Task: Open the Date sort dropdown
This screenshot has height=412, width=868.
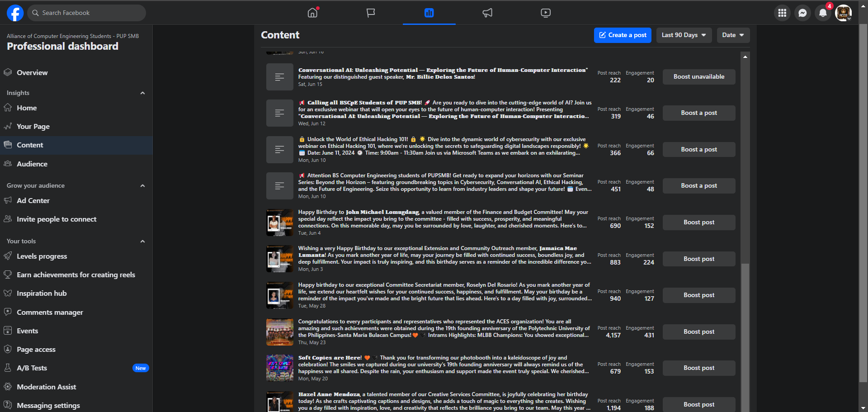Action: (733, 35)
